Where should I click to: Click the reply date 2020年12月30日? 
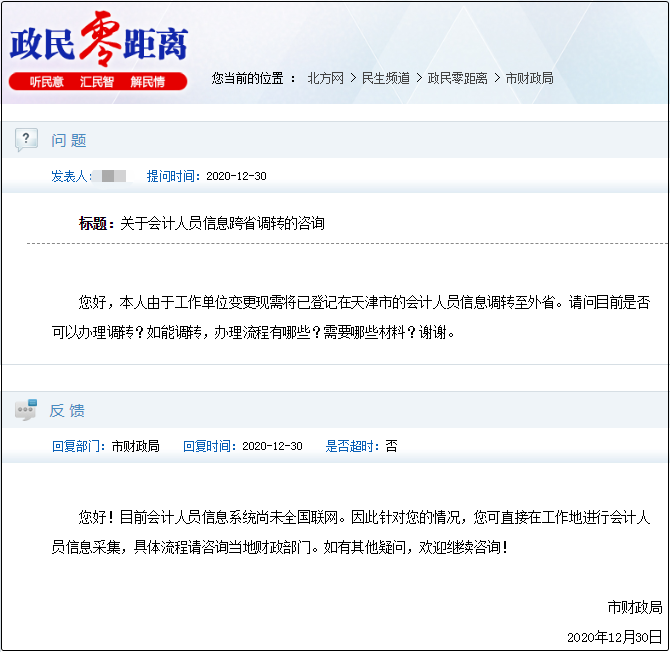tap(614, 636)
